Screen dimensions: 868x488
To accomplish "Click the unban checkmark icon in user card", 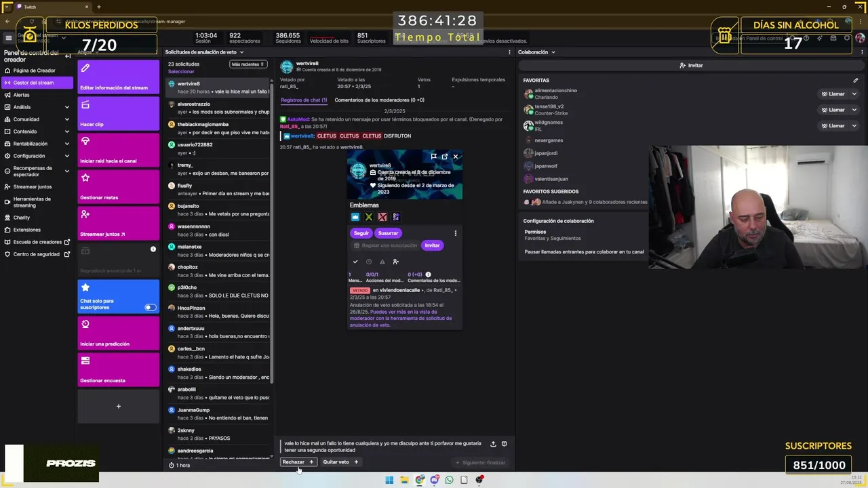I will [x=355, y=262].
